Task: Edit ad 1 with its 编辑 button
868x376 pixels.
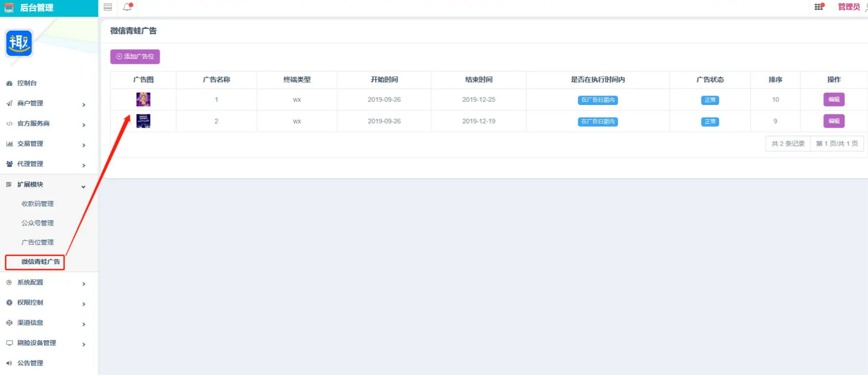Action: click(x=833, y=99)
